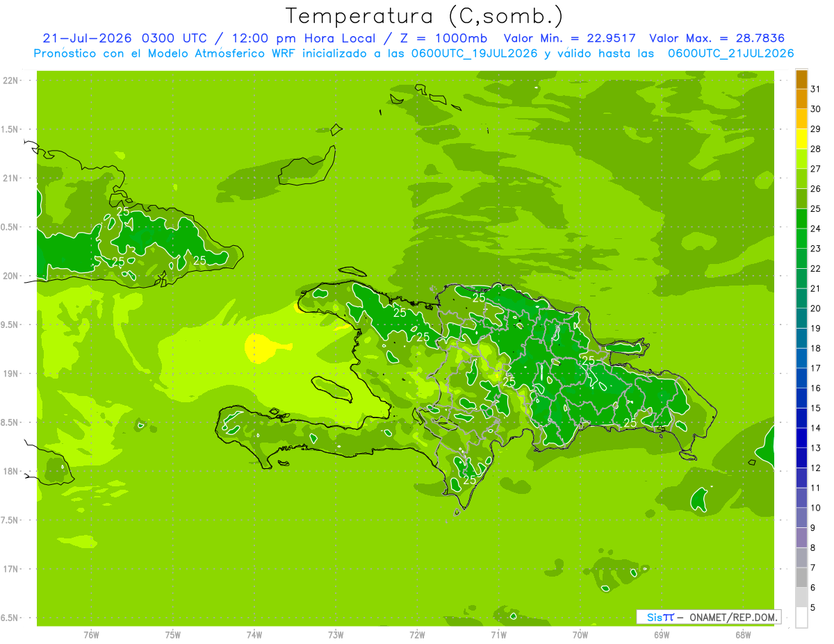Click the legend value 23
Viewport: 834px width, 644px height.
(x=815, y=249)
